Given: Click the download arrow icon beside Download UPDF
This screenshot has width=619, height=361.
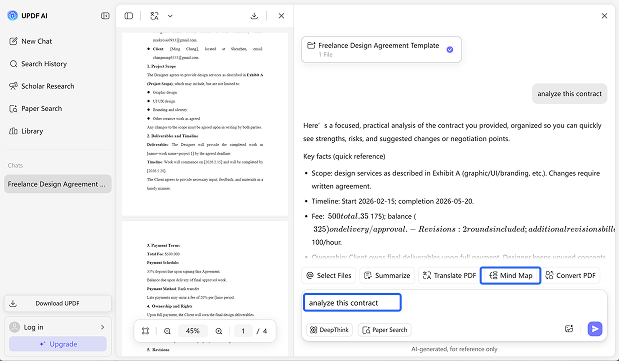Looking at the screenshot, I should (13, 303).
